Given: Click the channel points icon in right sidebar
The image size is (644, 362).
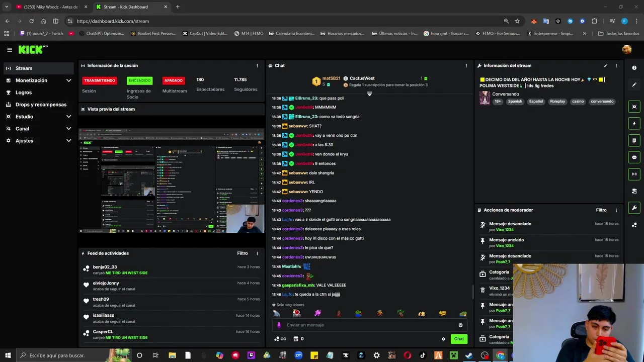Looking at the screenshot, I should tap(634, 225).
